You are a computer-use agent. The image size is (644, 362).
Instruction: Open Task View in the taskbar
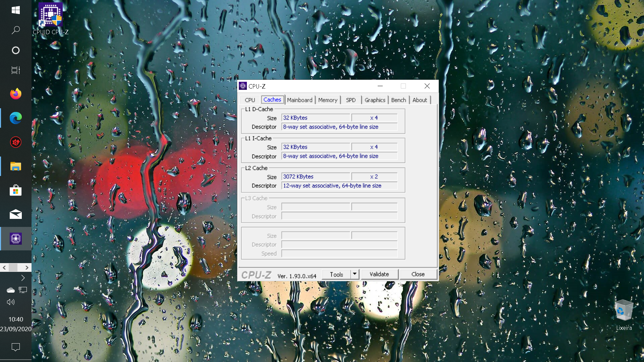[x=16, y=70]
